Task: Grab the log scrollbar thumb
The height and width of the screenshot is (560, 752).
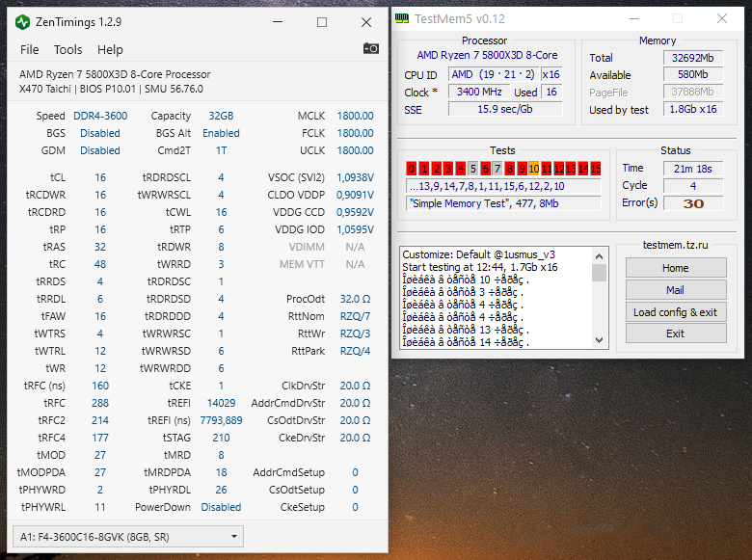Action: click(x=599, y=273)
